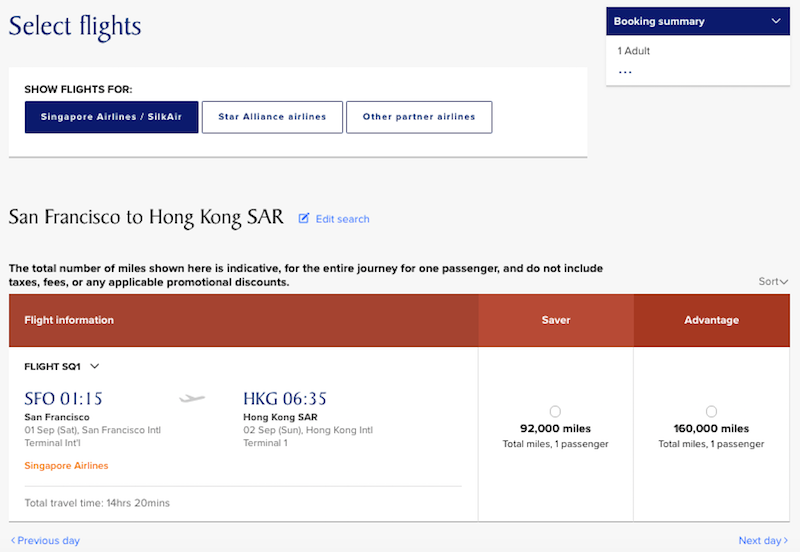Expand the FLIGHT SQ1 details chevron
Screen dimensions: 800x552
coord(94,366)
